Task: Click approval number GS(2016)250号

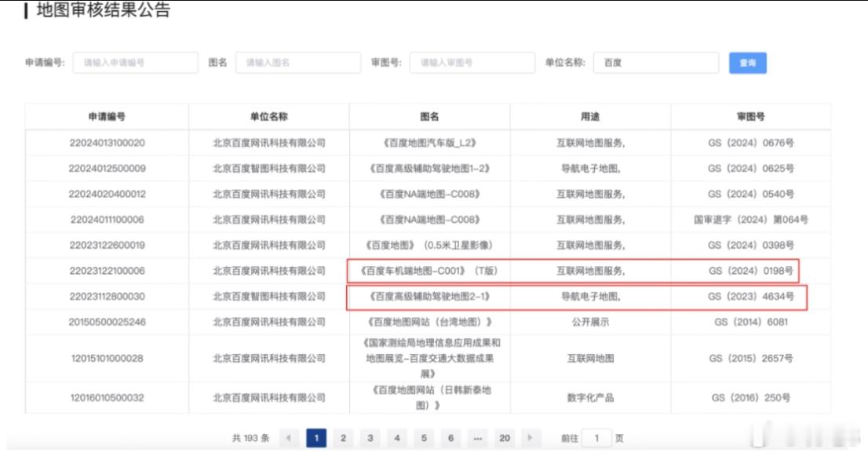Action: [x=750, y=397]
